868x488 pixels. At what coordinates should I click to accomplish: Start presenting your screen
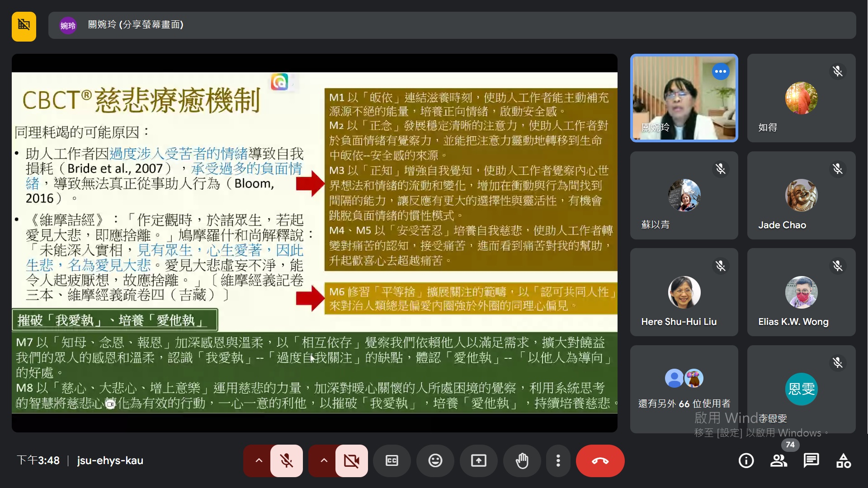click(x=478, y=461)
